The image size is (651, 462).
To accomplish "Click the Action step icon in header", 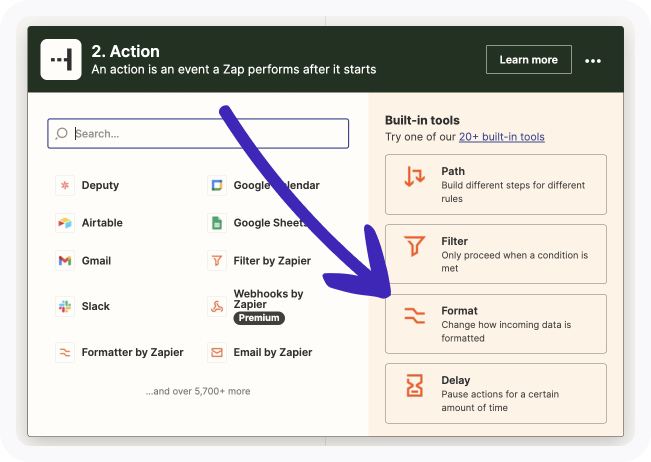I will tap(61, 59).
